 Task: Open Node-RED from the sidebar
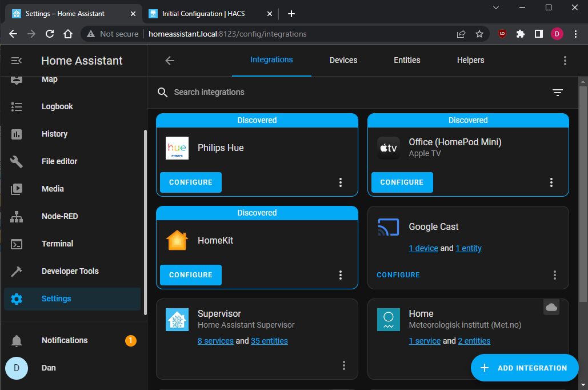[72, 216]
